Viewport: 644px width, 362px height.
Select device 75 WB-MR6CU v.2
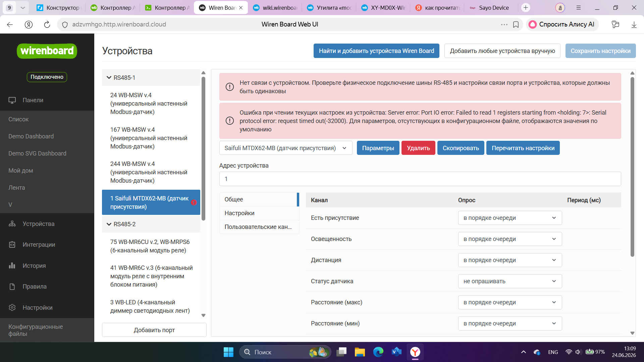pyautogui.click(x=151, y=246)
